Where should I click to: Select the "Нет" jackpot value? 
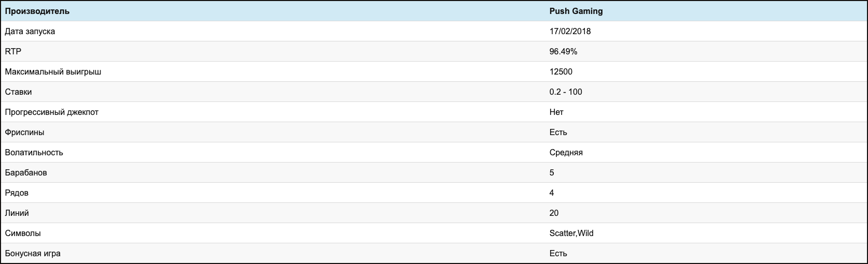tap(556, 112)
